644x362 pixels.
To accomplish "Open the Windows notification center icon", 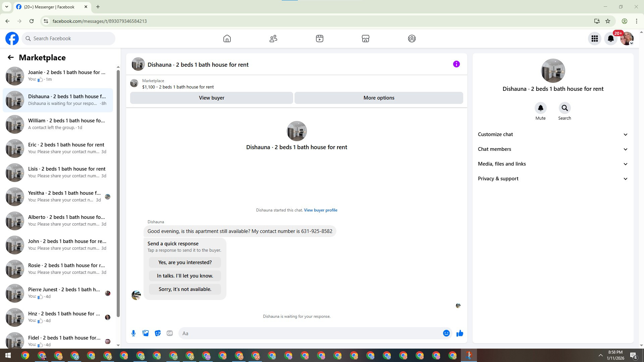I will tap(633, 356).
